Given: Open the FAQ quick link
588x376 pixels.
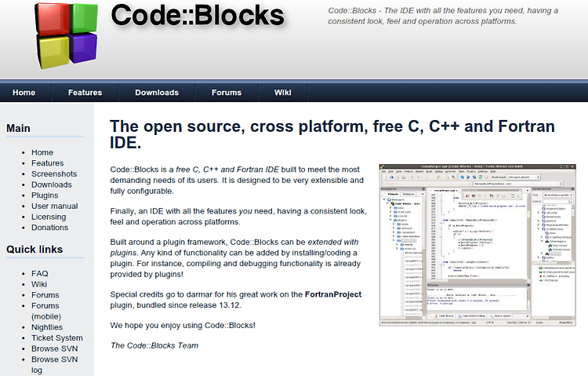Looking at the screenshot, I should pos(40,273).
